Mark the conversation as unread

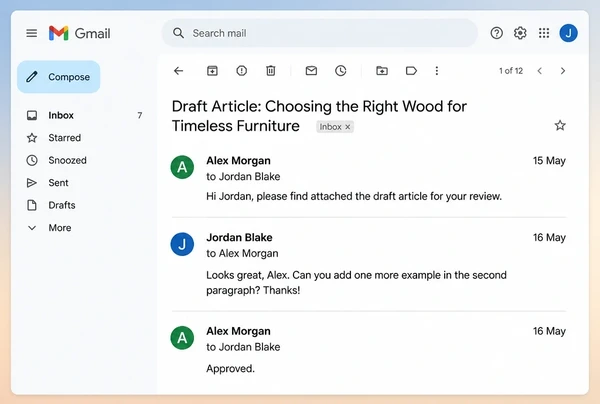click(311, 71)
